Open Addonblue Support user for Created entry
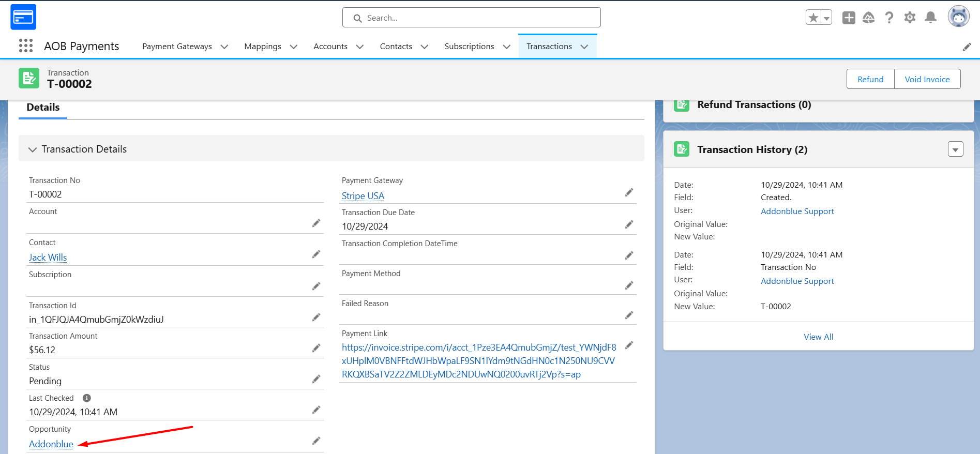 point(797,211)
